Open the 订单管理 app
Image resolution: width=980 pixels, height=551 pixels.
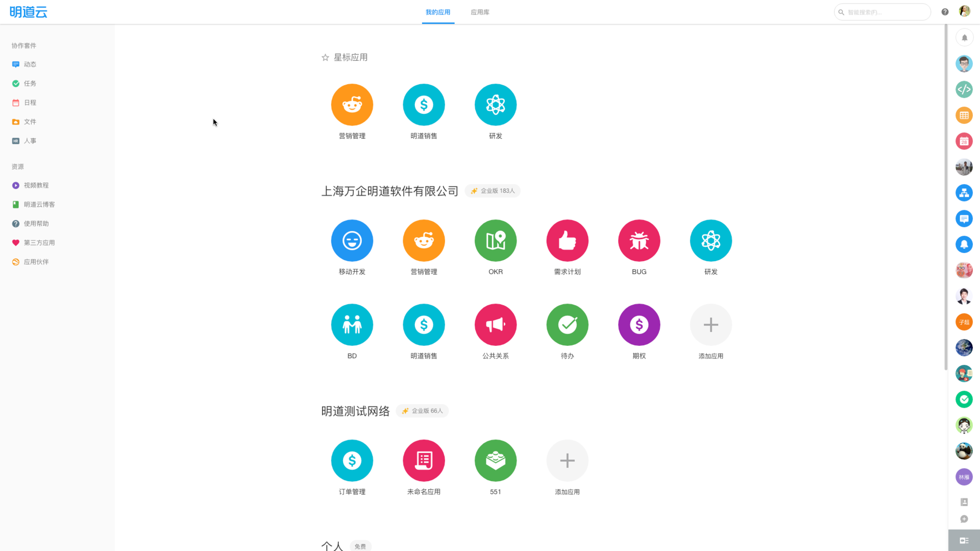pos(352,460)
